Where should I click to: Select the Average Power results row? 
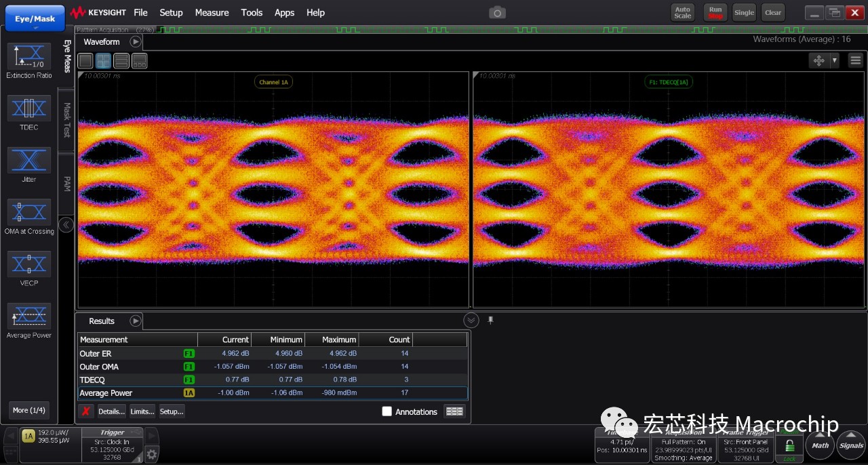pyautogui.click(x=273, y=392)
